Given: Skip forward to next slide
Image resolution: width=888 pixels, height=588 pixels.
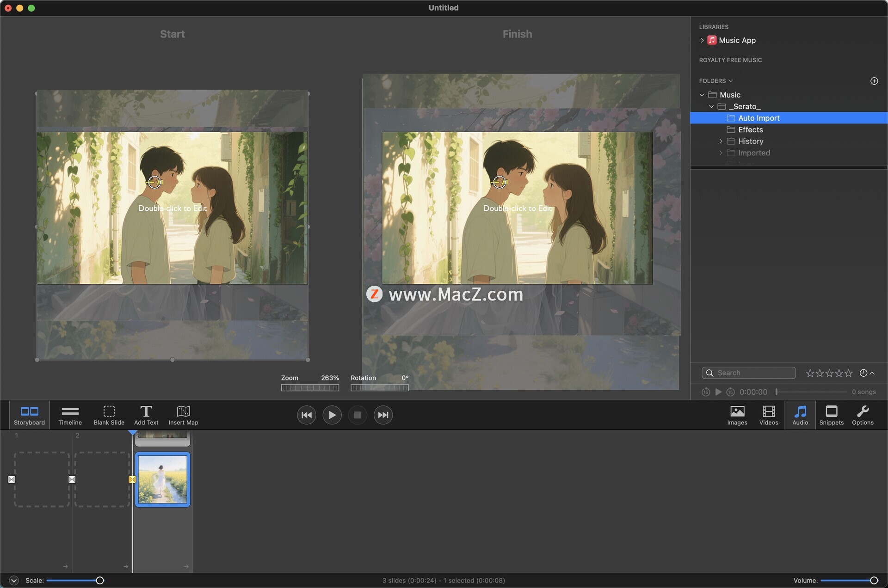Looking at the screenshot, I should tap(383, 415).
